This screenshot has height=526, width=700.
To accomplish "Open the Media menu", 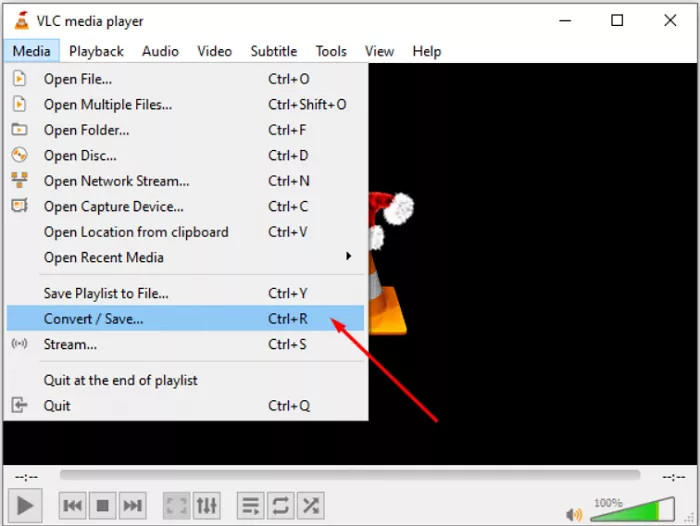I will pos(31,51).
